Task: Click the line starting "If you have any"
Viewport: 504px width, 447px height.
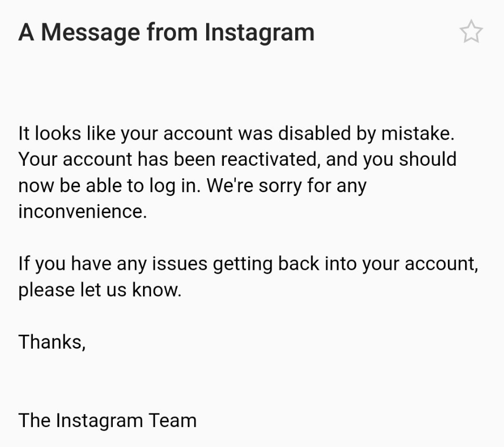Action: [x=248, y=264]
